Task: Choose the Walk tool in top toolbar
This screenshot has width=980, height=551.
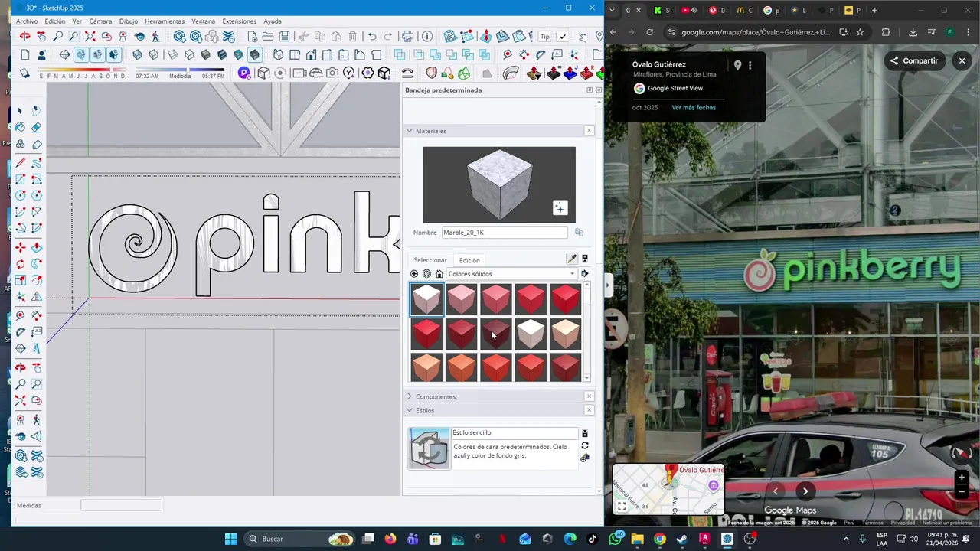Action: pyautogui.click(x=155, y=36)
